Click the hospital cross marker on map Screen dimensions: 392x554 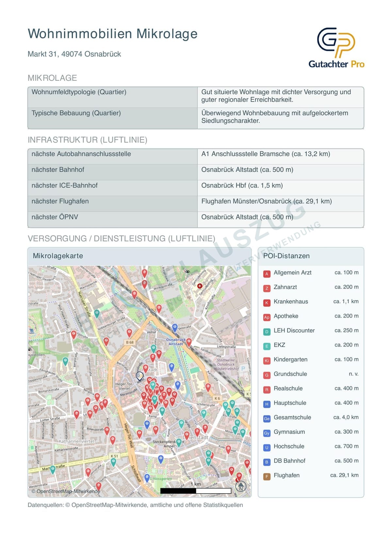(200, 286)
